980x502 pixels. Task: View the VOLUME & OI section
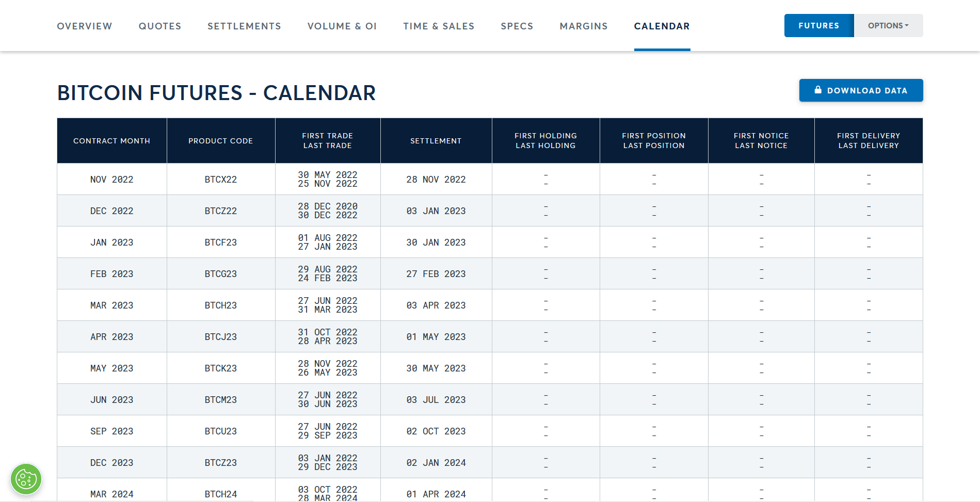(342, 26)
